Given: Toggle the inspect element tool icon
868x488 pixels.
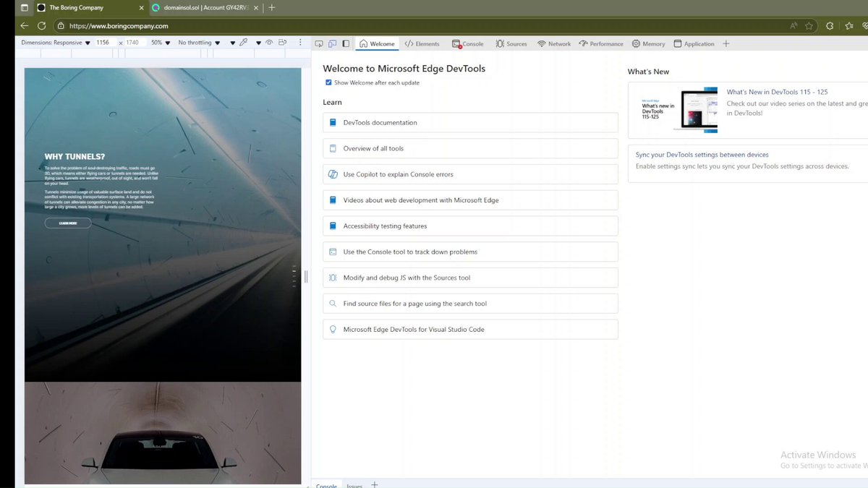Looking at the screenshot, I should tap(320, 43).
